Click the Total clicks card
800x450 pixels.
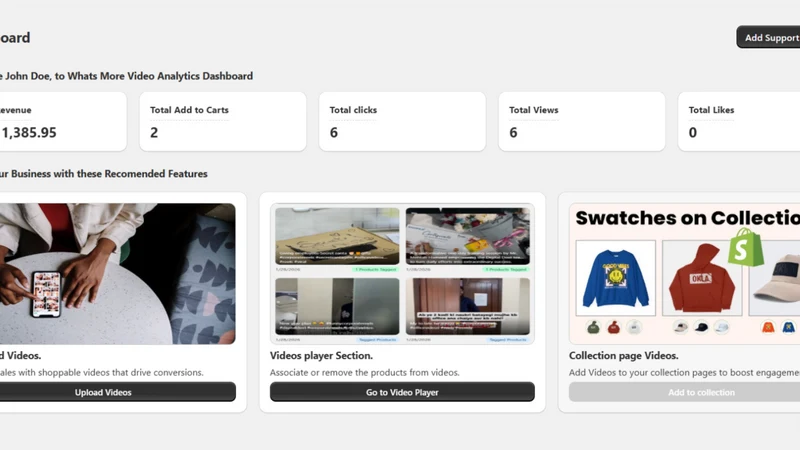[x=403, y=121]
